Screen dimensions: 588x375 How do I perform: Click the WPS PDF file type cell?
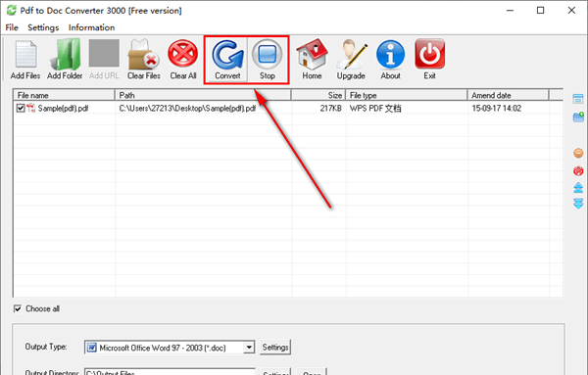[x=375, y=109]
